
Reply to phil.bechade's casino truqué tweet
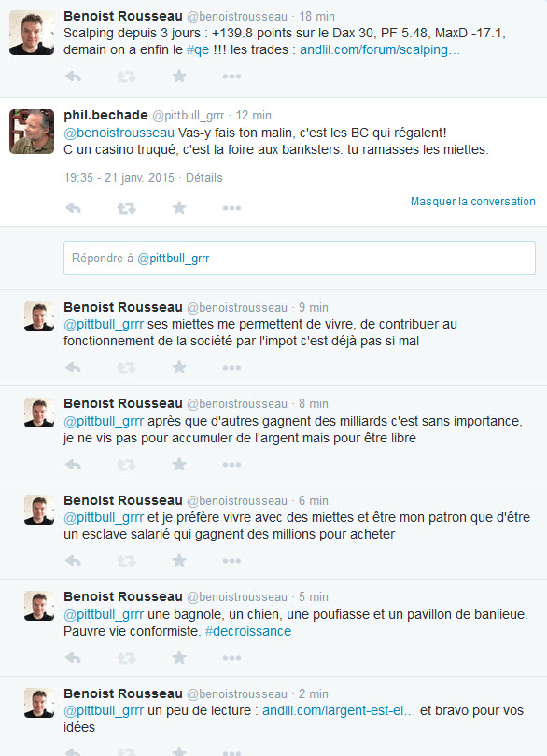click(74, 208)
